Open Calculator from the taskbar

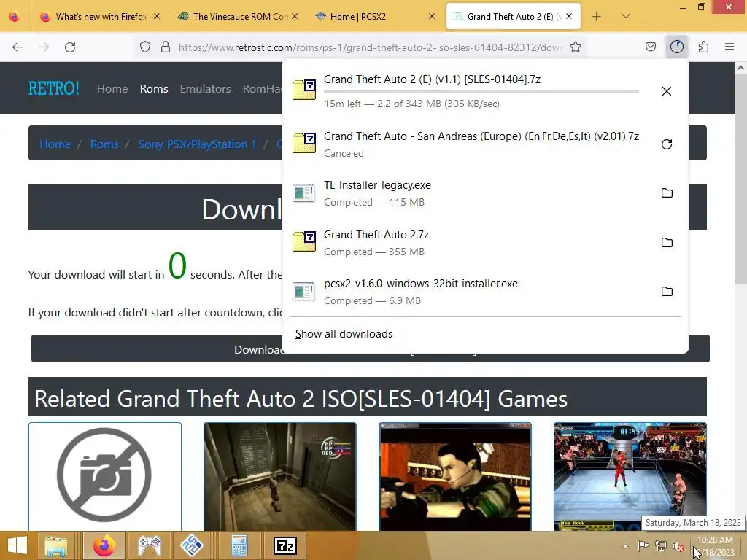click(239, 545)
